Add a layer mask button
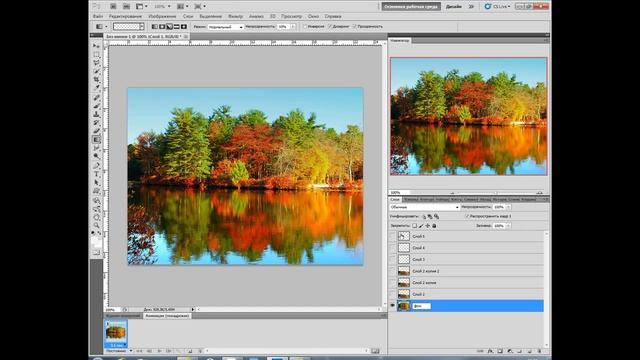This screenshot has height=360, width=640. (500, 351)
